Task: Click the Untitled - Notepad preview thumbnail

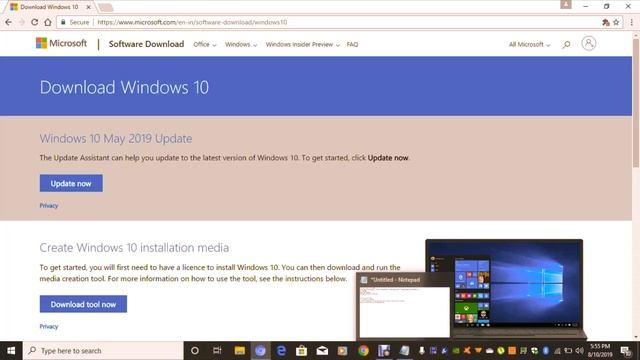Action: [x=404, y=306]
